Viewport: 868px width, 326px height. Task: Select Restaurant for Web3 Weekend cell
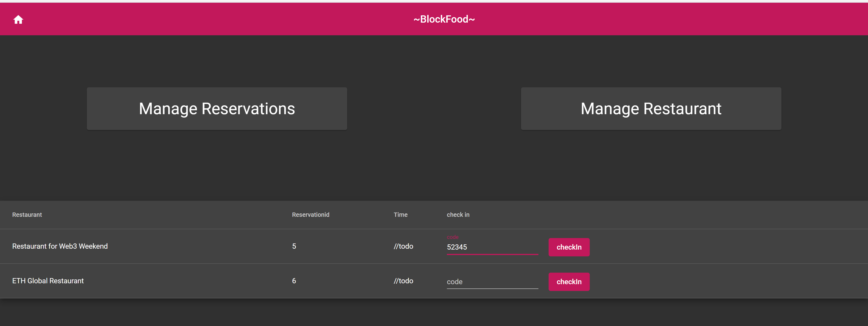click(60, 246)
